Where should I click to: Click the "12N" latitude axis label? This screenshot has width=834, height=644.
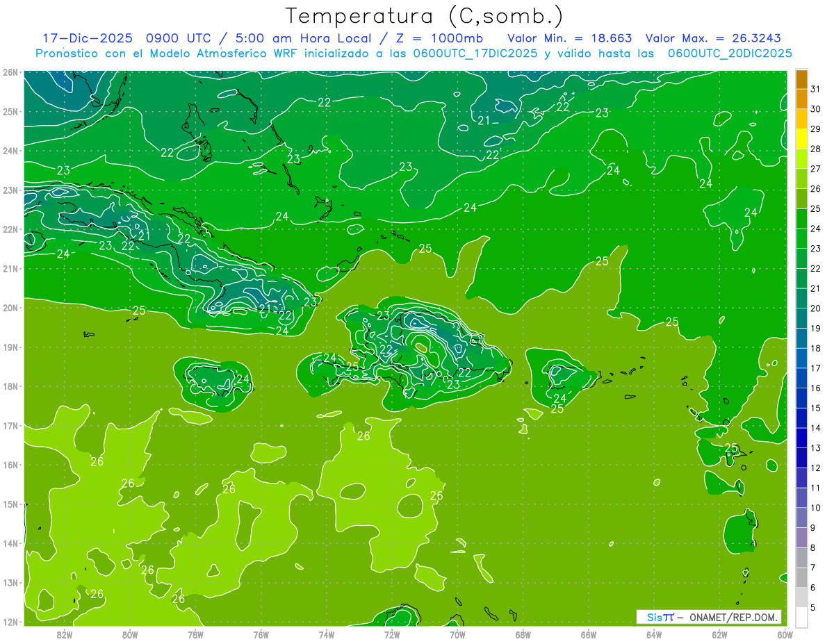(x=10, y=622)
